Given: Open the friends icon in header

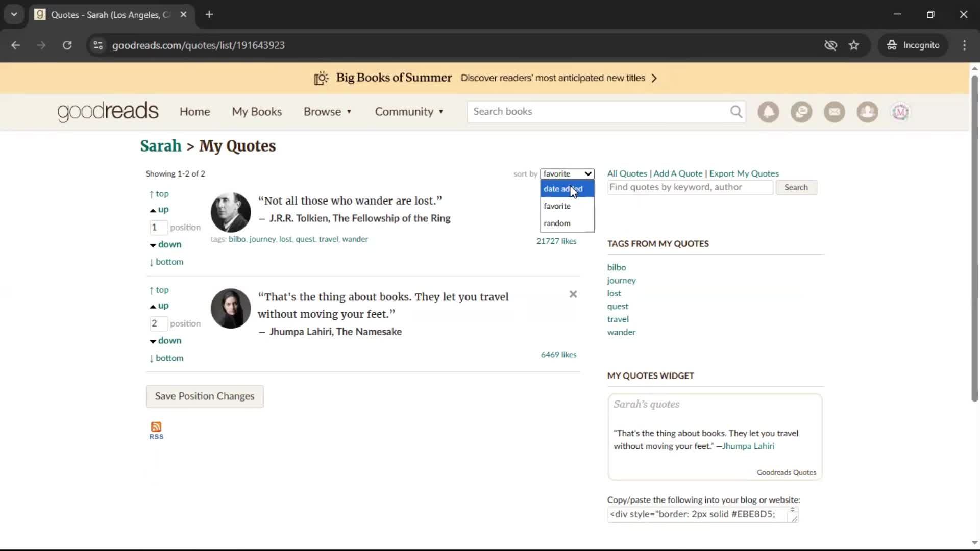Looking at the screenshot, I should click(867, 112).
